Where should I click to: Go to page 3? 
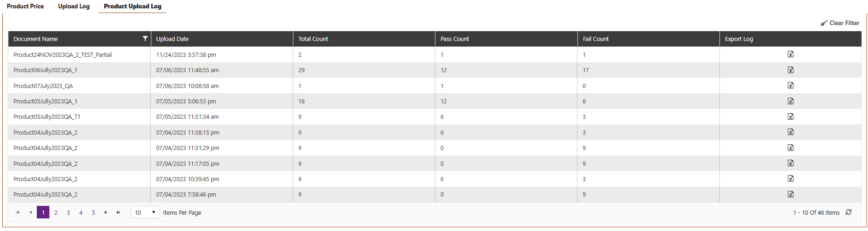point(68,212)
